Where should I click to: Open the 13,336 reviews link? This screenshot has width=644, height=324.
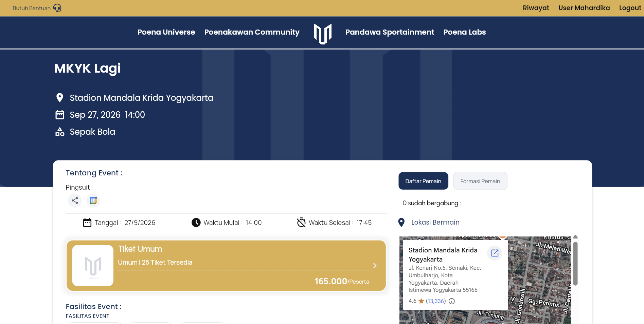point(436,301)
